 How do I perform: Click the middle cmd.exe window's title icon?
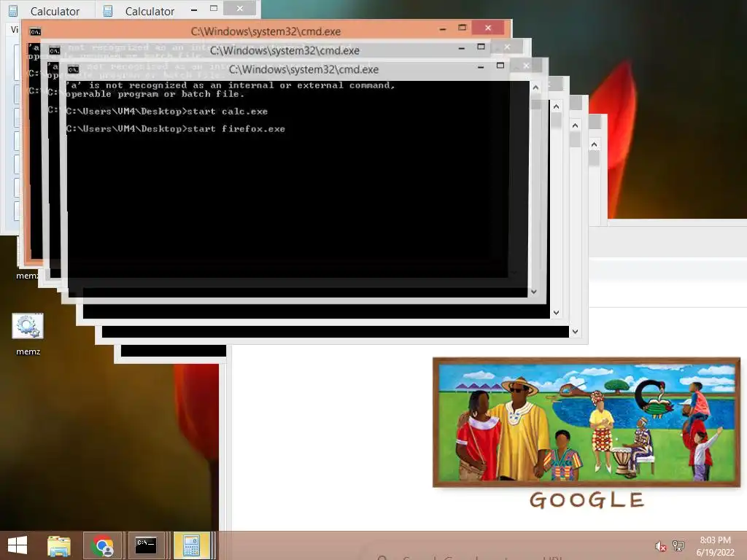pos(54,50)
